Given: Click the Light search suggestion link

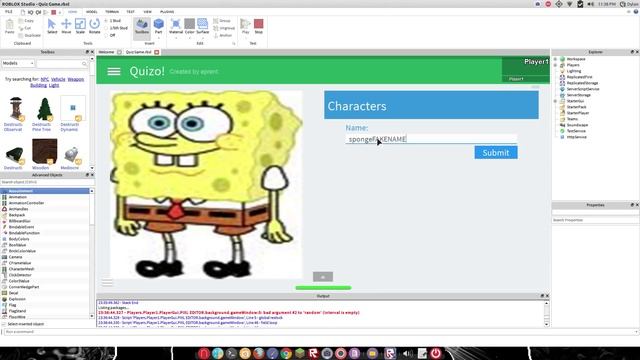Looking at the screenshot, I should tap(54, 85).
